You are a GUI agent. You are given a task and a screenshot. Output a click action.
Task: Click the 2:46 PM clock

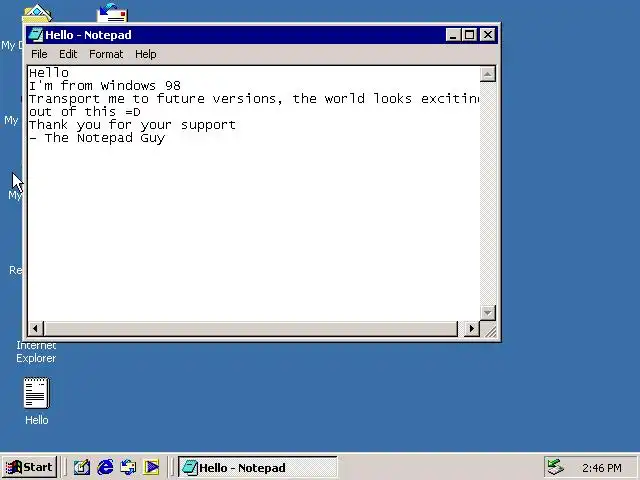(x=602, y=468)
